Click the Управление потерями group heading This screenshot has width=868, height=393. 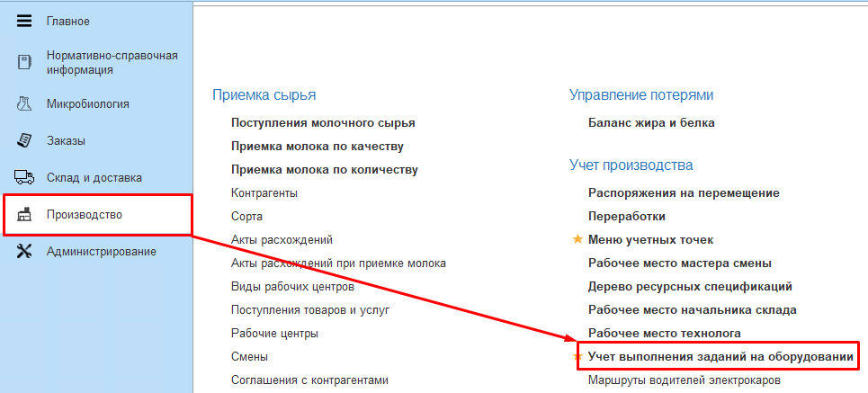(x=641, y=95)
